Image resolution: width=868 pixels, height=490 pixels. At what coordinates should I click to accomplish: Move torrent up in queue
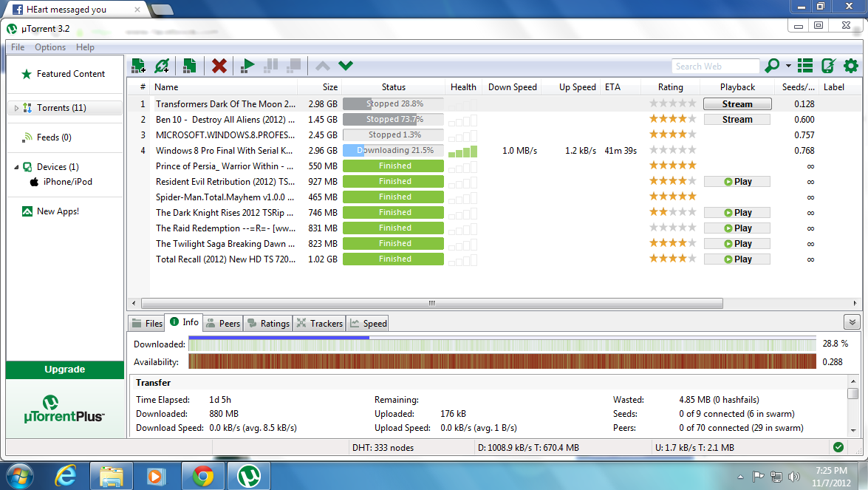323,67
